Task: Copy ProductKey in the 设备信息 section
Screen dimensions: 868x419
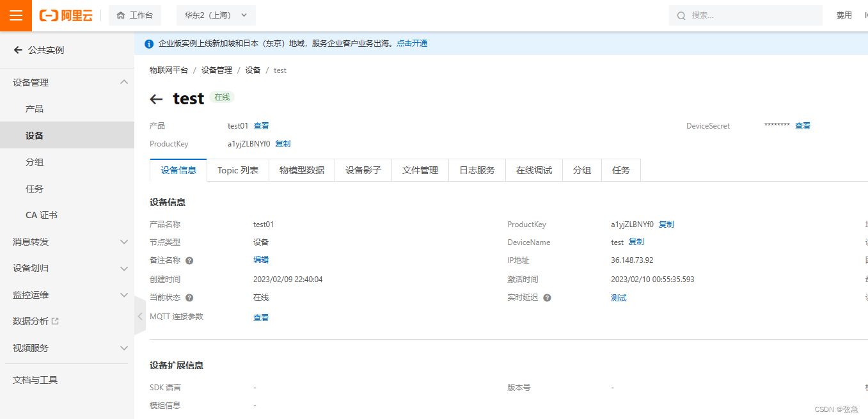Action: (x=667, y=225)
